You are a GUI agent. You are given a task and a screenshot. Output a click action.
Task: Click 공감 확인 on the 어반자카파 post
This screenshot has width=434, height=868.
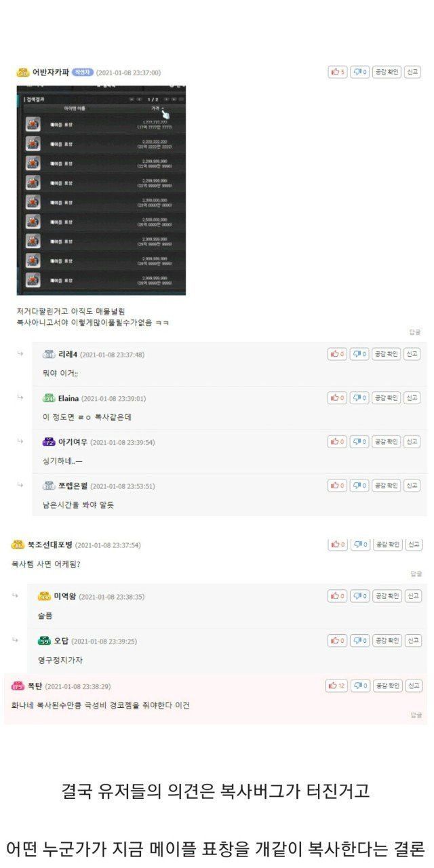click(x=387, y=72)
